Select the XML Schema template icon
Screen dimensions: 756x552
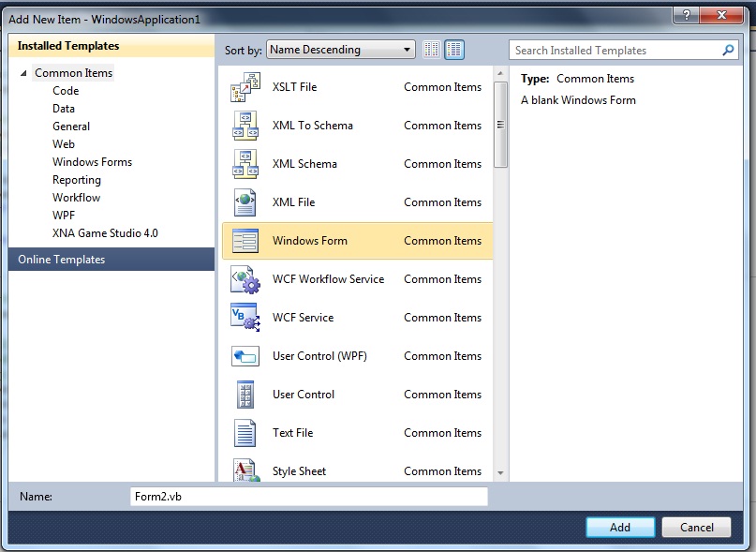pos(245,163)
